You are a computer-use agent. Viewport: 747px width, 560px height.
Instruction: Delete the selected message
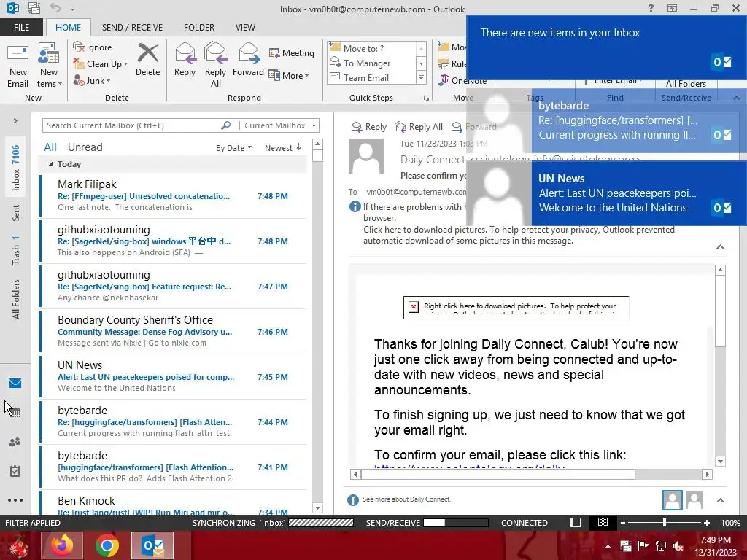[147, 60]
